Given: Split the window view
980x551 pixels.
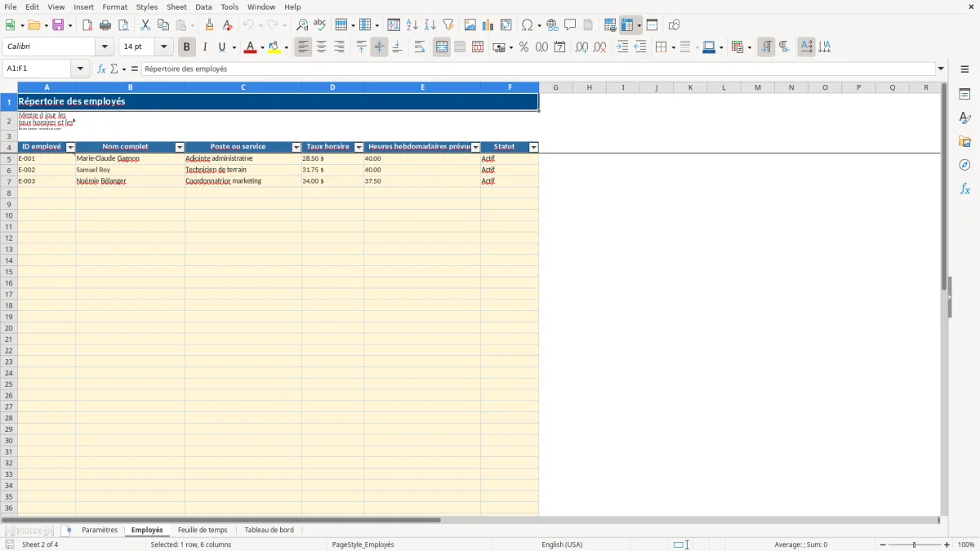Looking at the screenshot, I should click(653, 25).
